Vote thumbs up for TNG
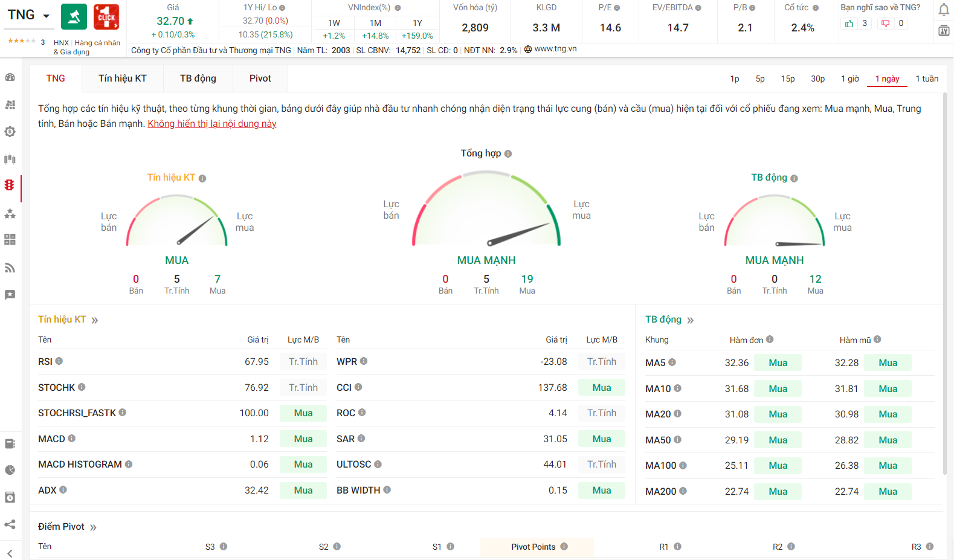The height and width of the screenshot is (560, 954). pos(849,24)
